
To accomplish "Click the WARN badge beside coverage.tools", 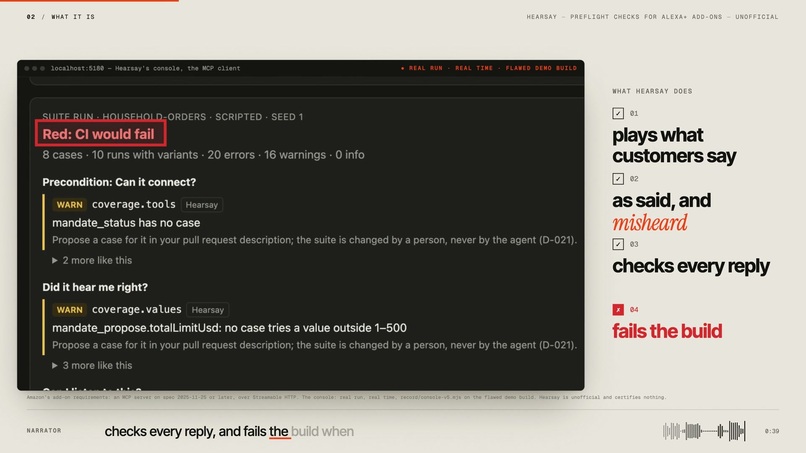I will pyautogui.click(x=69, y=205).
